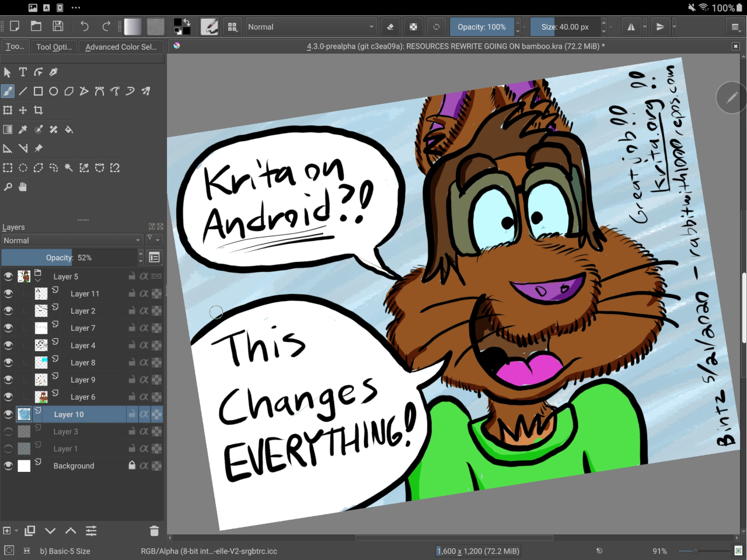The image size is (747, 560).
Task: Unlock the Background layer
Action: pos(132,466)
